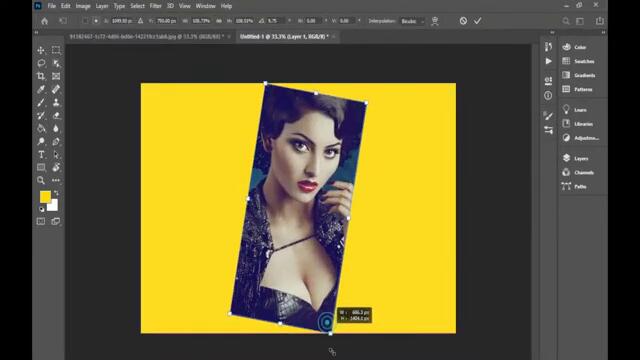Select the Hand tool

pyautogui.click(x=56, y=167)
